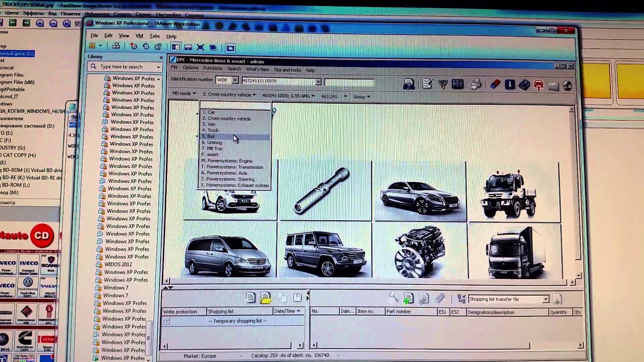Open EPC Functions menu
644x362 pixels.
click(x=212, y=68)
